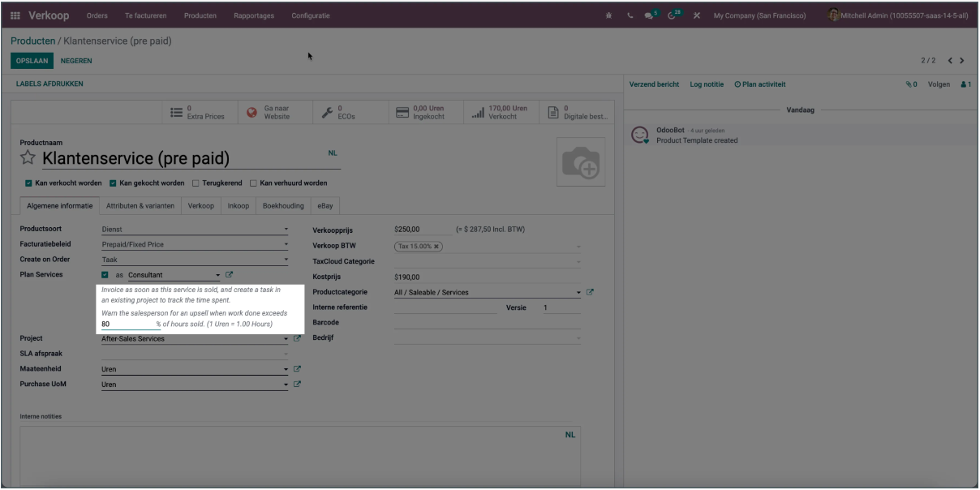980x490 pixels.
Task: Open external link icon next to Productcategorie
Action: [591, 292]
